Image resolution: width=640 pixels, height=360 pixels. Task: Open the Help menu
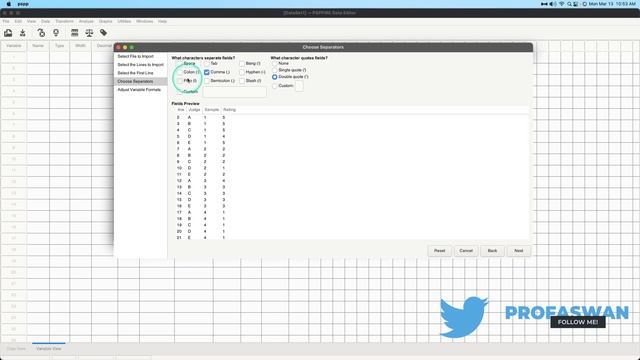[x=162, y=21]
